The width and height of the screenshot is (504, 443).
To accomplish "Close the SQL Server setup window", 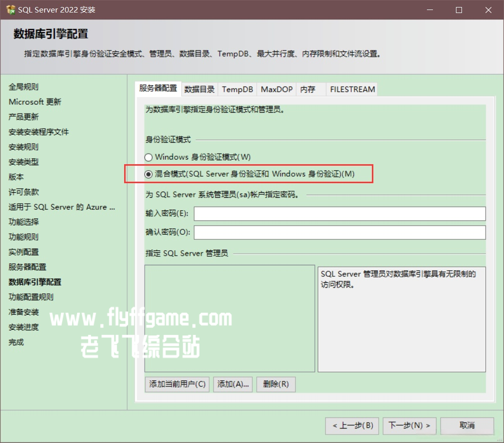I will pyautogui.click(x=488, y=10).
